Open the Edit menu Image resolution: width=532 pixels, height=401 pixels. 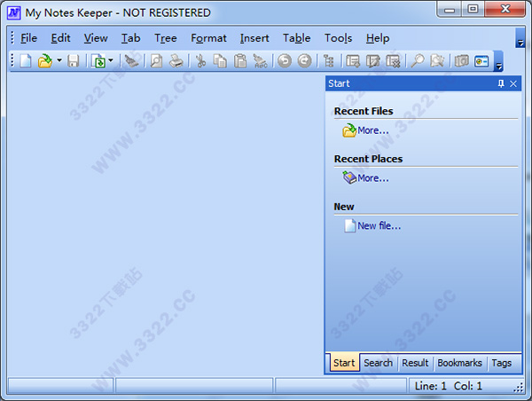click(x=60, y=38)
